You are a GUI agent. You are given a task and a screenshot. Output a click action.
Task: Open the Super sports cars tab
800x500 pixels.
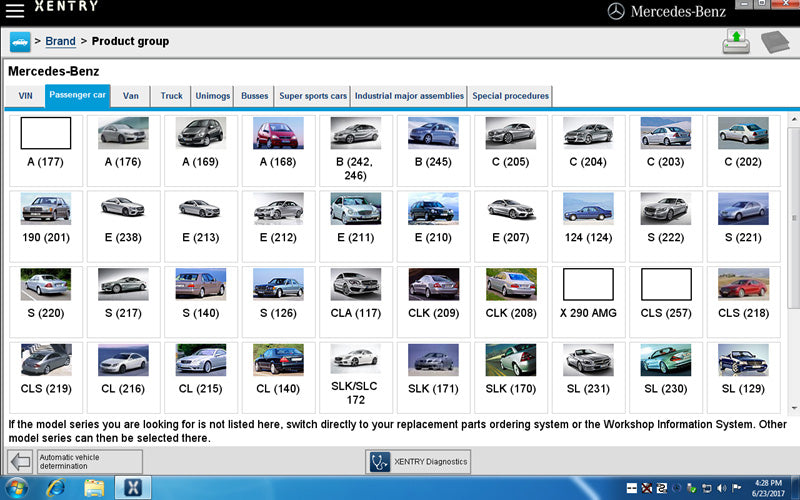[x=313, y=96]
